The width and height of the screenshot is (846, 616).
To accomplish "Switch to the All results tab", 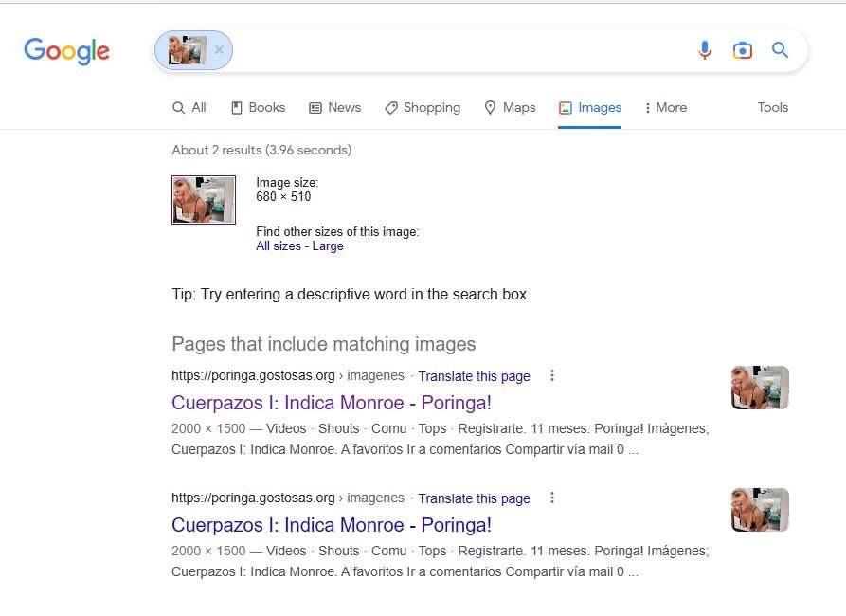I will point(189,108).
